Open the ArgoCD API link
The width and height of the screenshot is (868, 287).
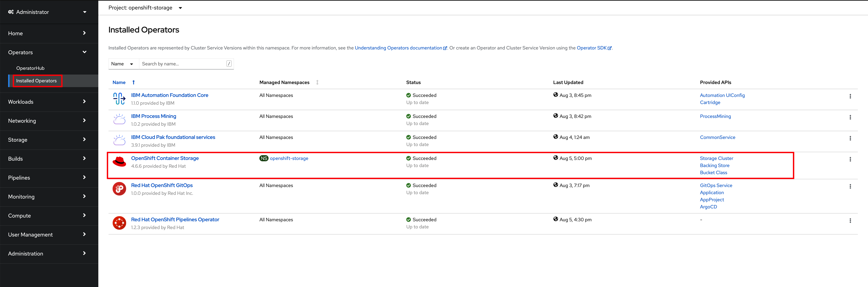point(708,207)
